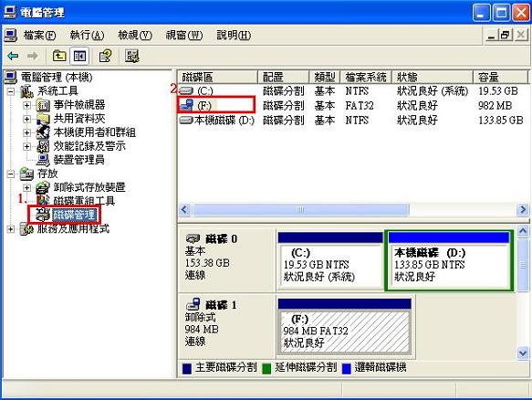Select 磁碟管理 in the tree
532x400 pixels.
tap(74, 215)
